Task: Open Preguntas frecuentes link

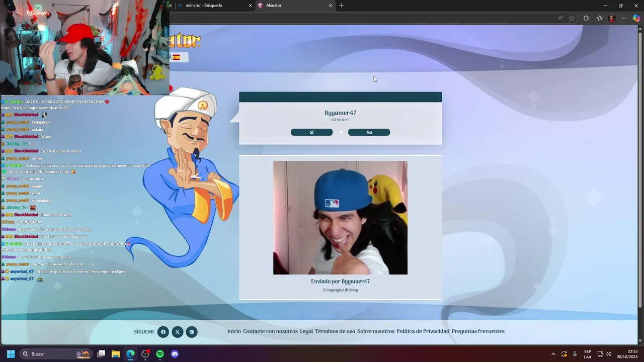Action: (478, 331)
